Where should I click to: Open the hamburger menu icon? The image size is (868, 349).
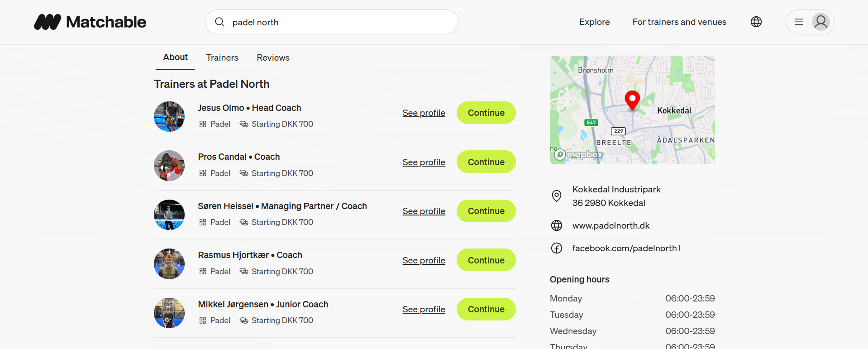tap(799, 22)
